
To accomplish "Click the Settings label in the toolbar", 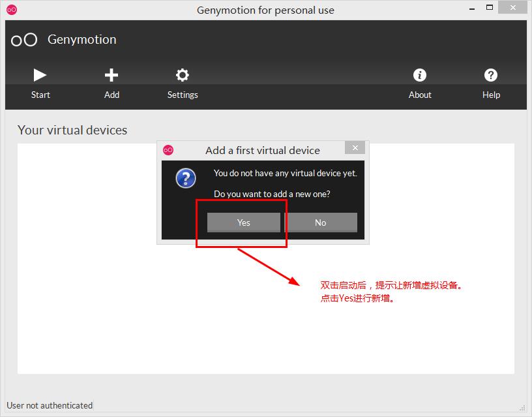I will coord(183,95).
